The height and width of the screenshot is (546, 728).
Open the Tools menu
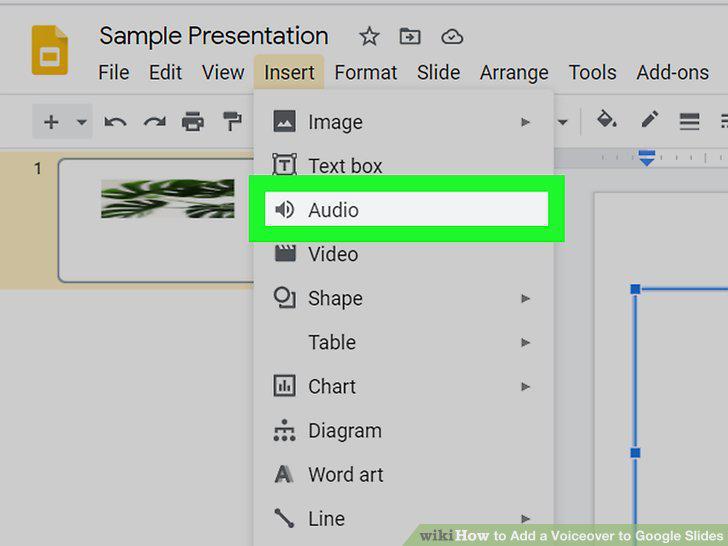coord(592,72)
